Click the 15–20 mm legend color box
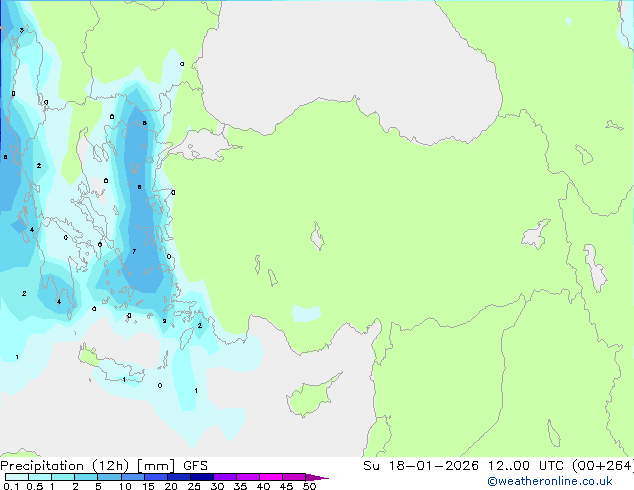This screenshot has height=490, width=634. (155, 477)
